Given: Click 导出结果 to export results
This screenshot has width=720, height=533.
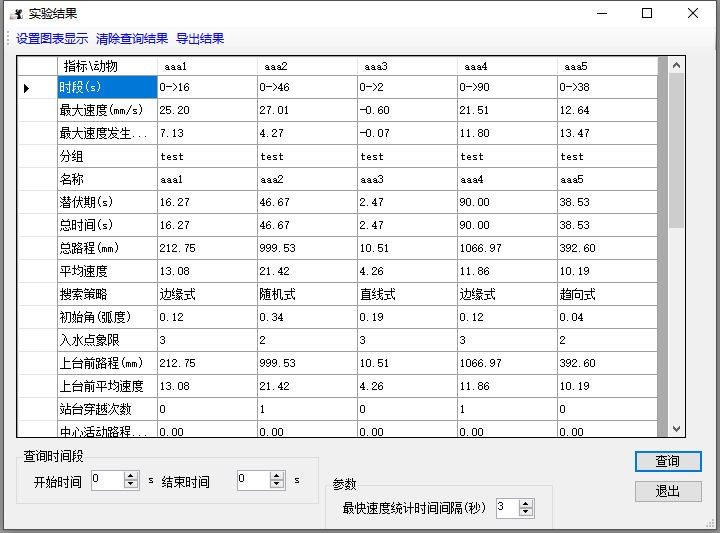Looking at the screenshot, I should (x=200, y=39).
